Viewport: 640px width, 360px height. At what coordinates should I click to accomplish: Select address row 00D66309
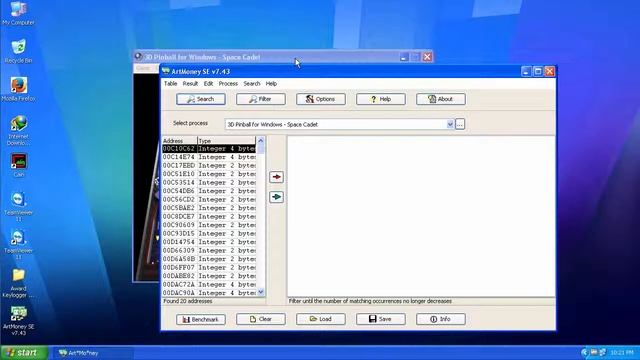tap(209, 251)
